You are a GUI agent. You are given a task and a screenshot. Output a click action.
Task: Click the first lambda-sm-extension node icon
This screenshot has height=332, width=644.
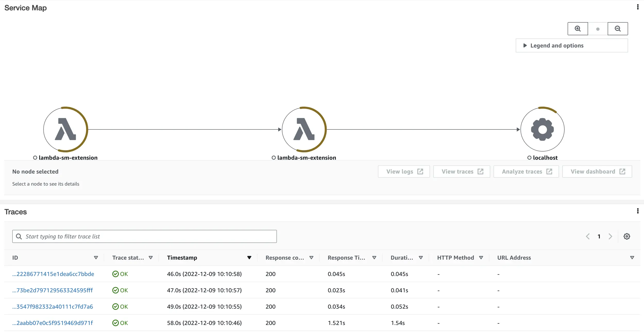[65, 129]
